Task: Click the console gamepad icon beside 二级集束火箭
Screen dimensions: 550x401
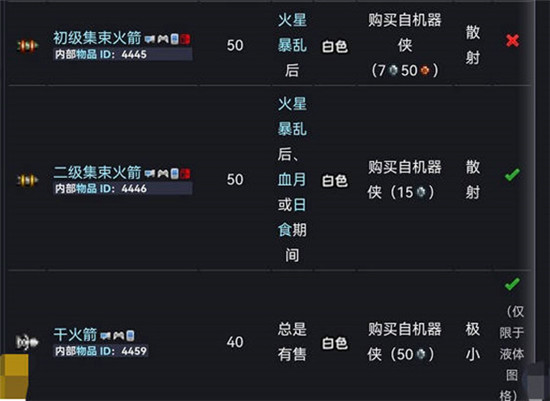Action: point(163,174)
